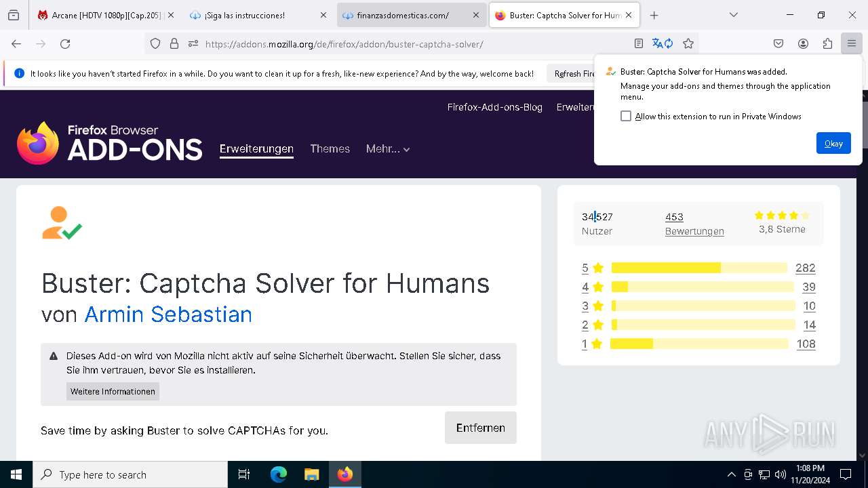Open a new tab with plus button
The width and height of the screenshot is (868, 488).
tap(654, 15)
